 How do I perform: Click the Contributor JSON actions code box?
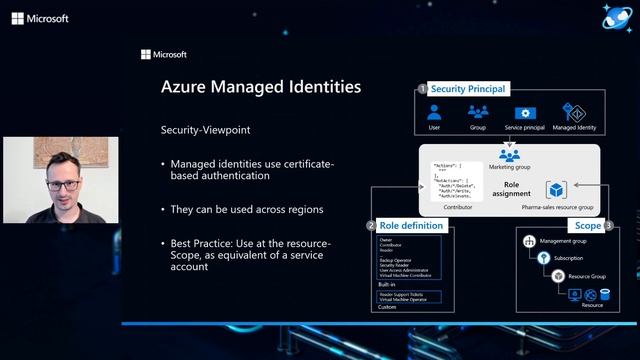(456, 182)
